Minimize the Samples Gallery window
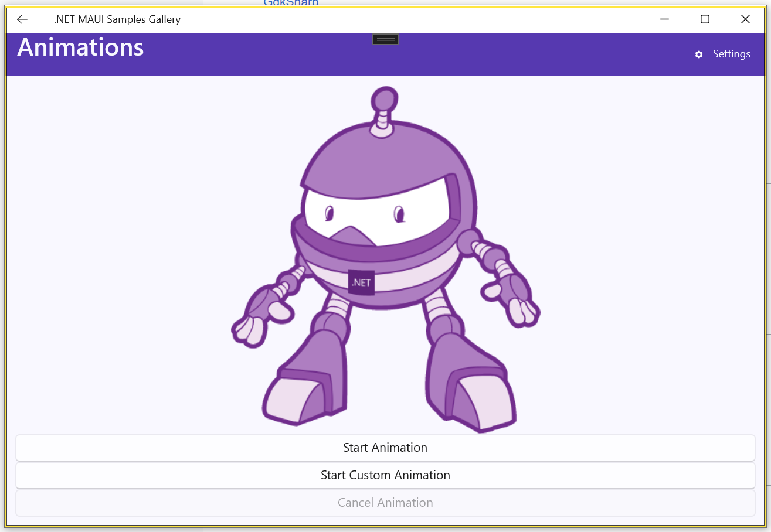The image size is (771, 532). 665,19
